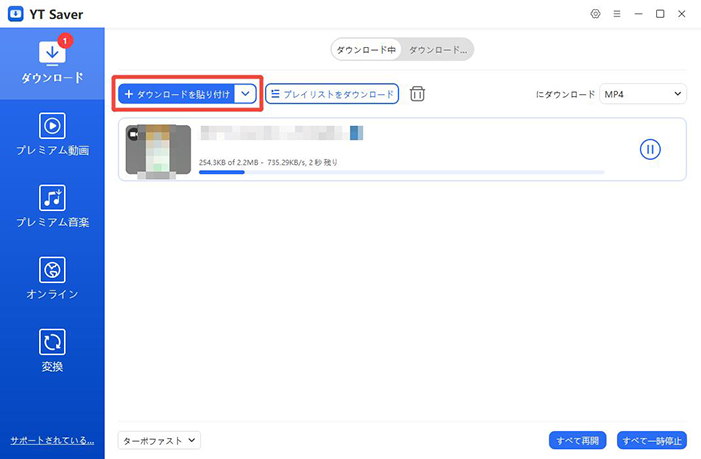This screenshot has width=701, height=459.
Task: Click すべて再開 button
Action: pyautogui.click(x=577, y=441)
